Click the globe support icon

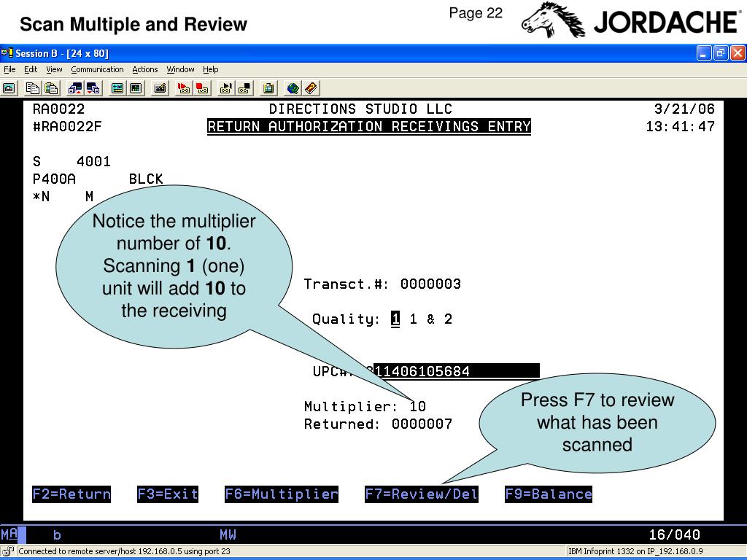point(293,88)
